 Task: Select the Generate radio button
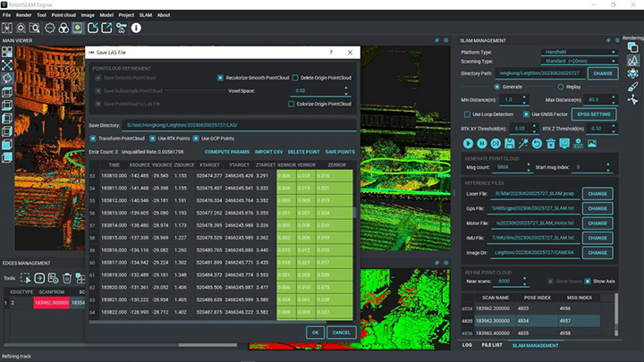[497, 87]
